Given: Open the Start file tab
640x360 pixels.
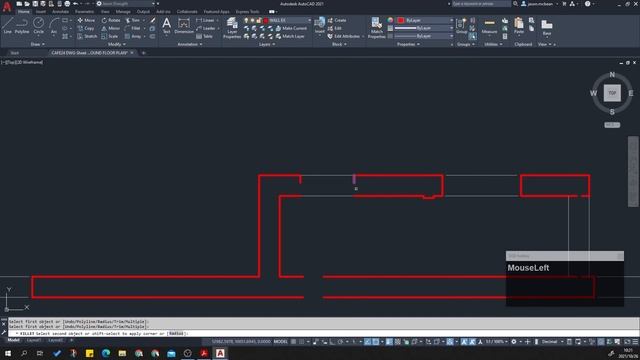Looking at the screenshot, I should [15, 53].
